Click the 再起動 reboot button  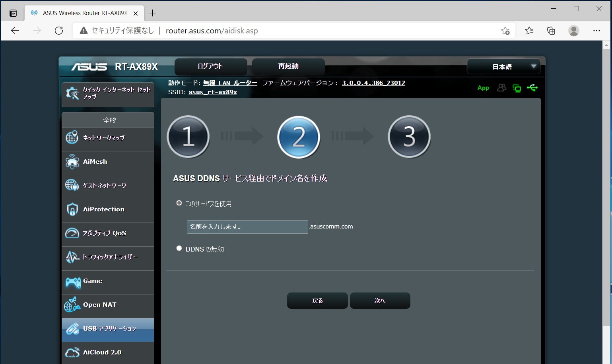288,66
